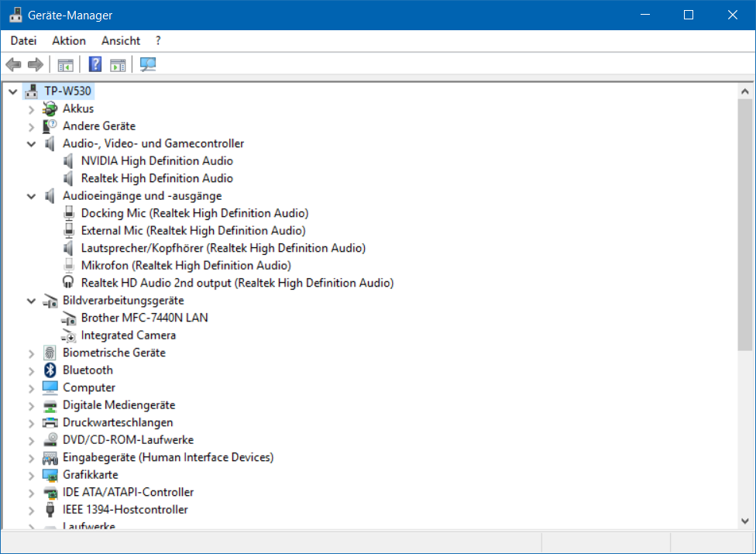Image resolution: width=756 pixels, height=554 pixels.
Task: Click the blue help question mark icon
Action: pos(95,64)
